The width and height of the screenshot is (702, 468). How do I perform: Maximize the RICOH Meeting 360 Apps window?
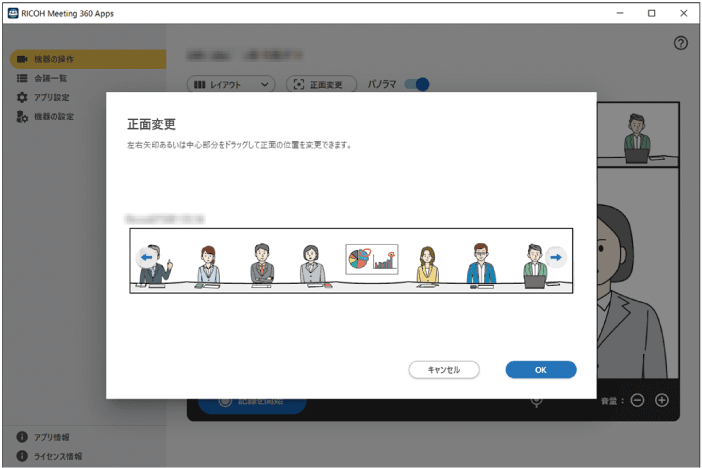point(651,13)
